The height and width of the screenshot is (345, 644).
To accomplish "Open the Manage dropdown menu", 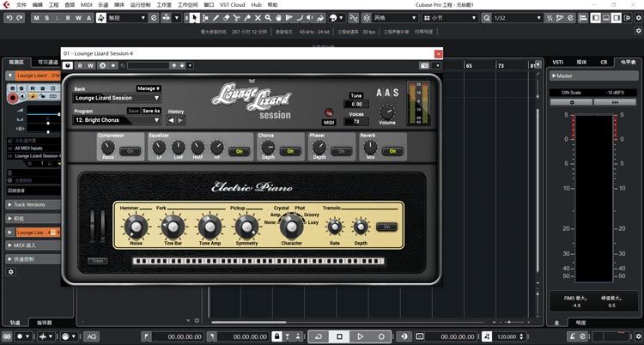I will click(149, 88).
